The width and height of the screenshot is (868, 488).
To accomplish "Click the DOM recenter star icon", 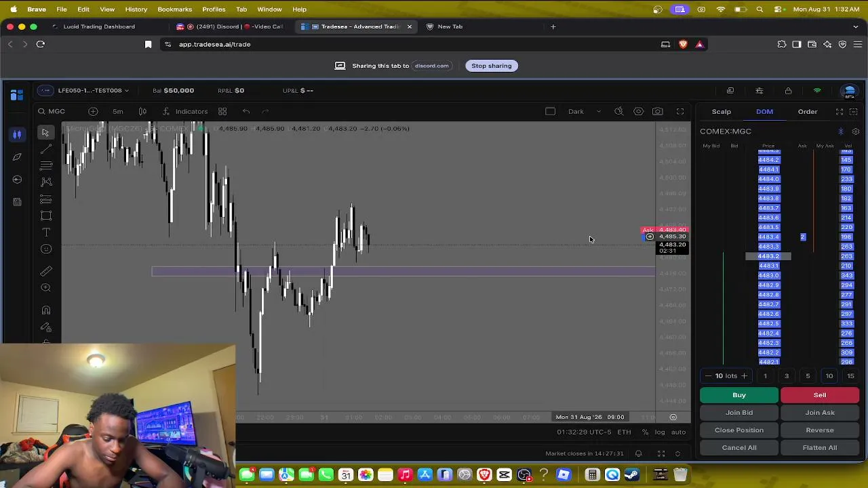I will [x=841, y=131].
